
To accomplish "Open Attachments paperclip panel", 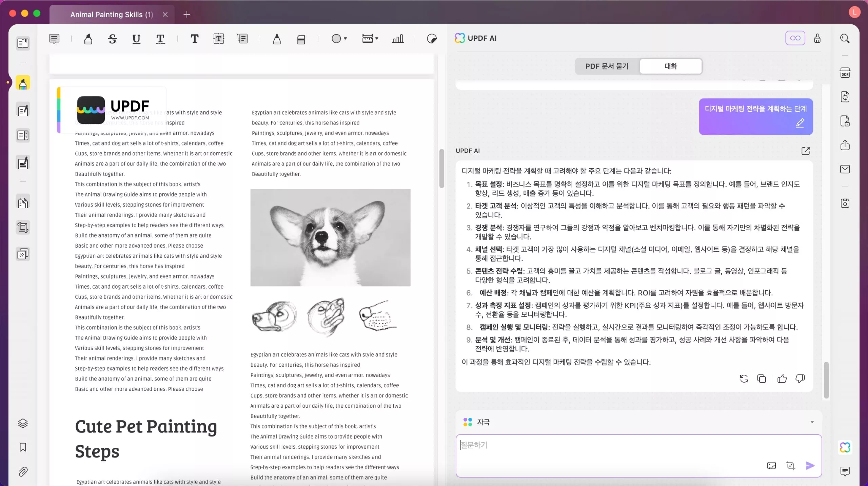I will pos(23,472).
